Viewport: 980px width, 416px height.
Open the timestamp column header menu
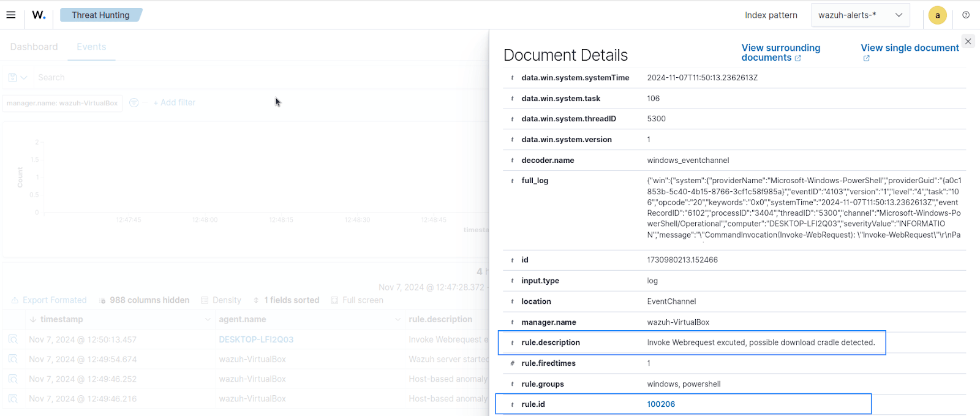208,319
